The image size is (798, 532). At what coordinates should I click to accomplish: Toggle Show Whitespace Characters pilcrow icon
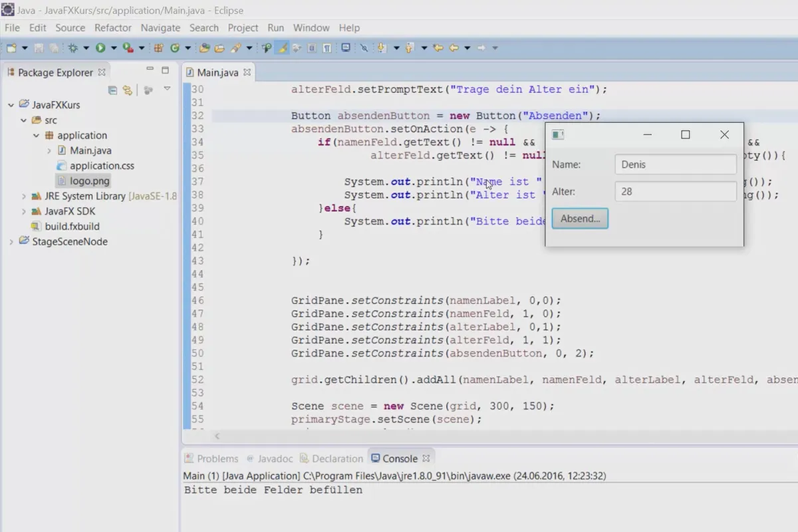pos(327,48)
